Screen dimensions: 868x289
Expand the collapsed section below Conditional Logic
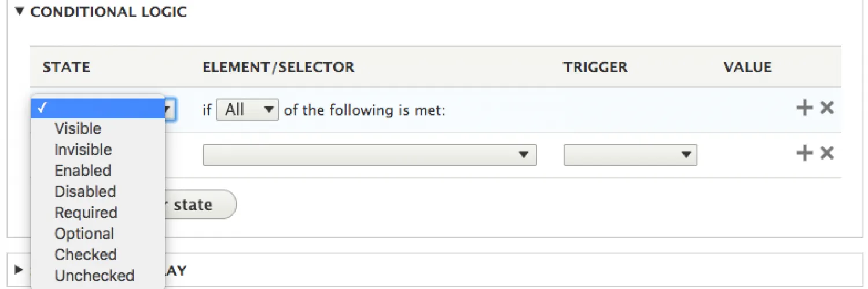click(19, 269)
